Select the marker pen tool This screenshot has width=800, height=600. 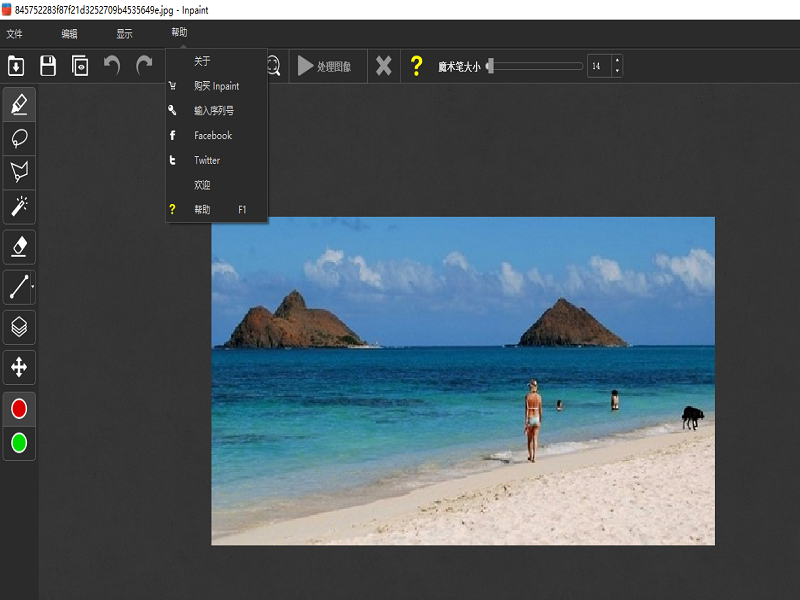(19, 104)
